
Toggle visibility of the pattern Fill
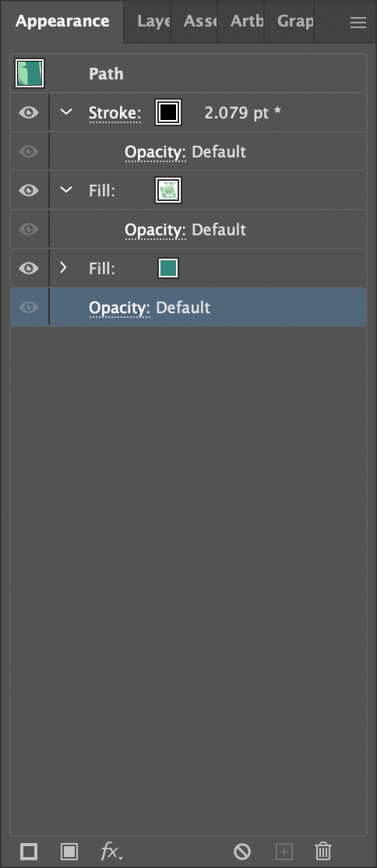[x=29, y=190]
